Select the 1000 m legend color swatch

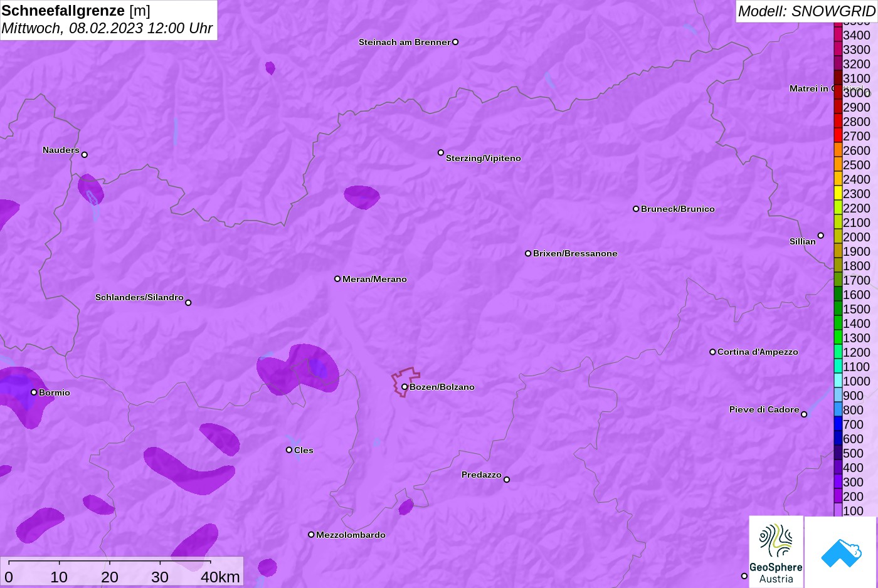tap(838, 381)
